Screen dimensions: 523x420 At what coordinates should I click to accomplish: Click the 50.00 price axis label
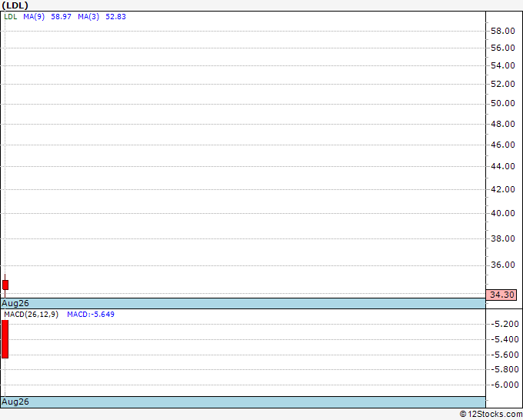503,103
